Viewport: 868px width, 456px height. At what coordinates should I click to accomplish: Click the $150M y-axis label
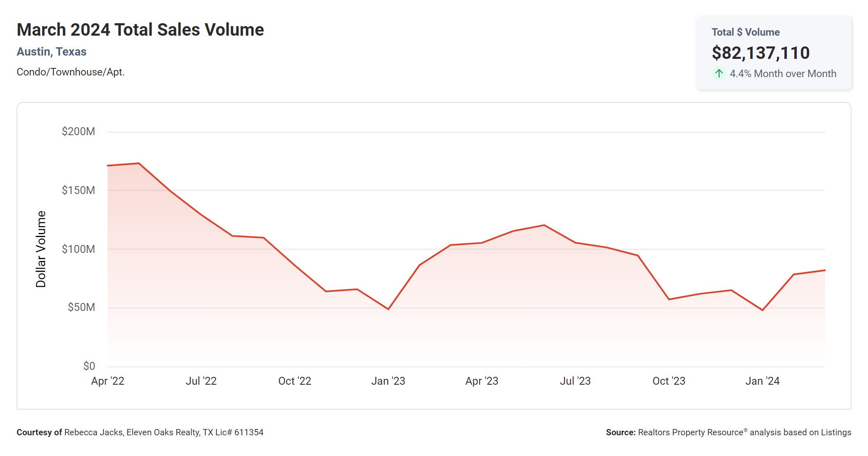point(78,190)
